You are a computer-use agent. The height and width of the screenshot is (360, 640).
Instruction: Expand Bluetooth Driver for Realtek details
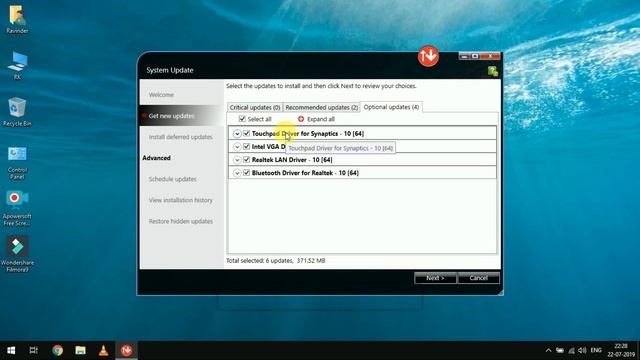tap(237, 173)
